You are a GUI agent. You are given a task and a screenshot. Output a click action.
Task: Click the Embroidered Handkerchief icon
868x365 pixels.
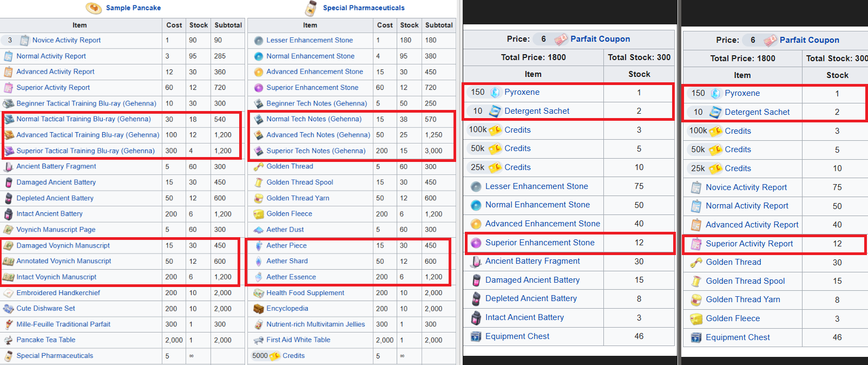(9, 293)
